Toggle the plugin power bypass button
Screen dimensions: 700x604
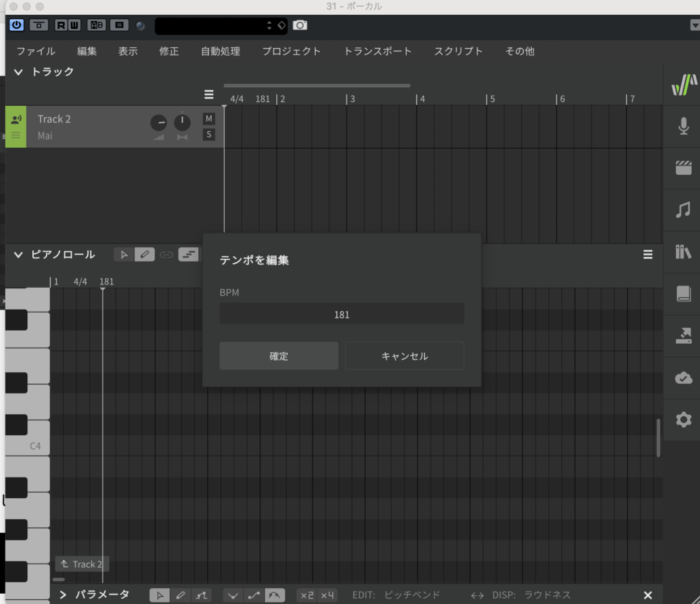[x=16, y=25]
